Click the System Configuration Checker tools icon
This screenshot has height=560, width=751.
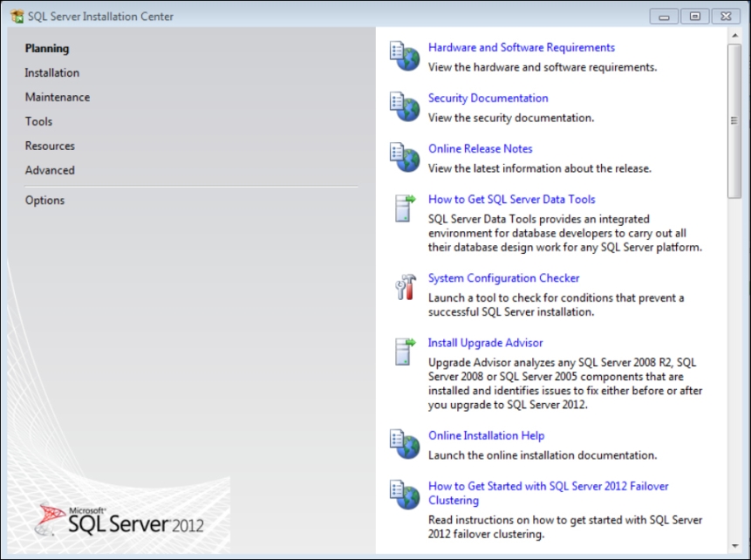pyautogui.click(x=405, y=287)
